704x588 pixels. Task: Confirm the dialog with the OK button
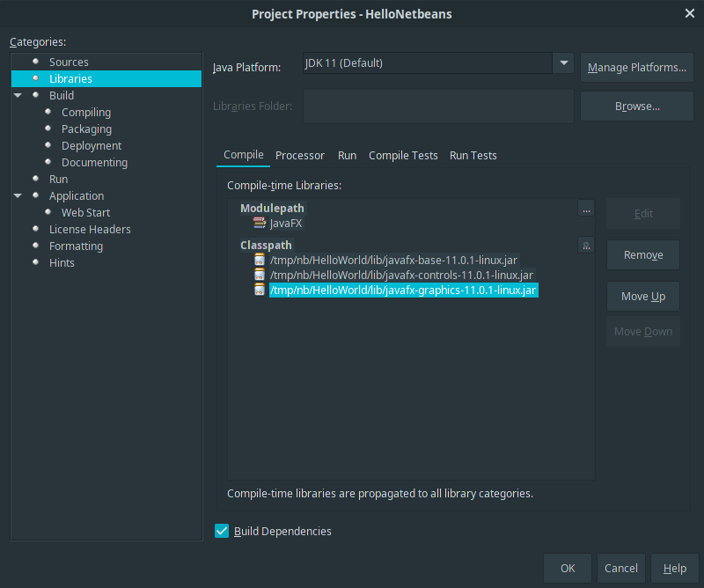[x=568, y=569]
